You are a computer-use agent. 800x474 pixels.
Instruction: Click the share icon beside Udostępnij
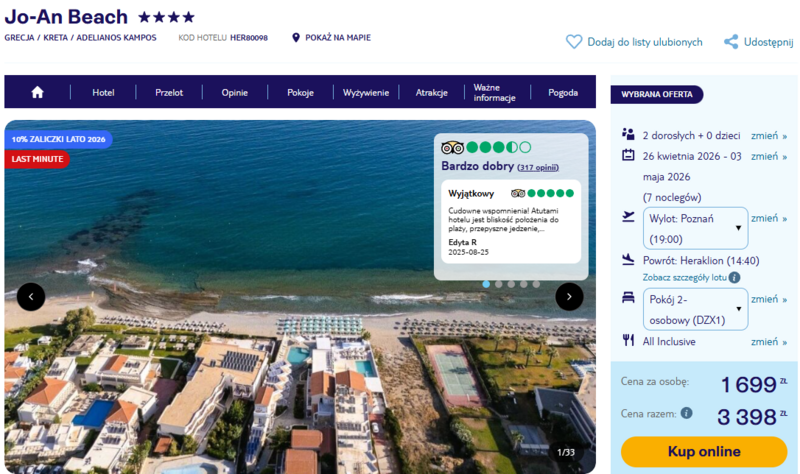coord(731,42)
